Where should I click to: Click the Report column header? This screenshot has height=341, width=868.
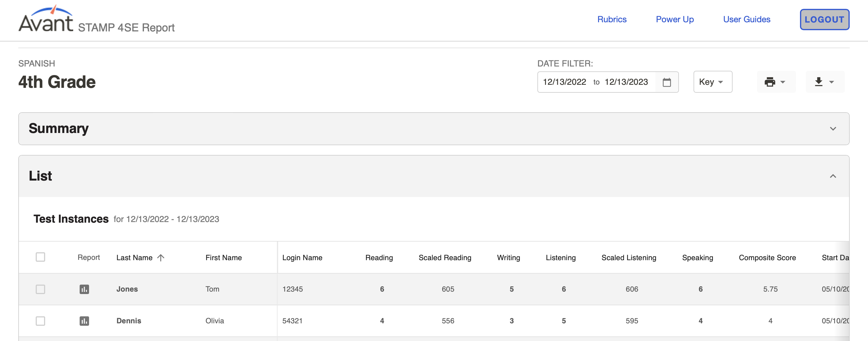[89, 257]
